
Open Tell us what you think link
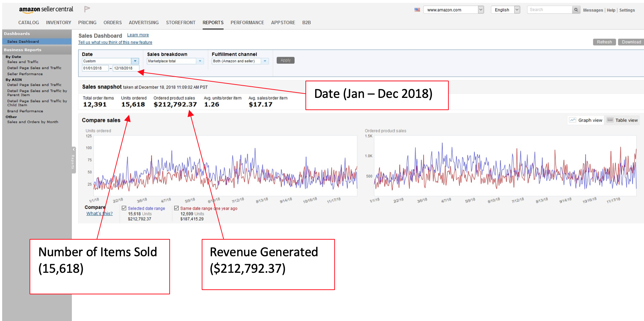115,42
